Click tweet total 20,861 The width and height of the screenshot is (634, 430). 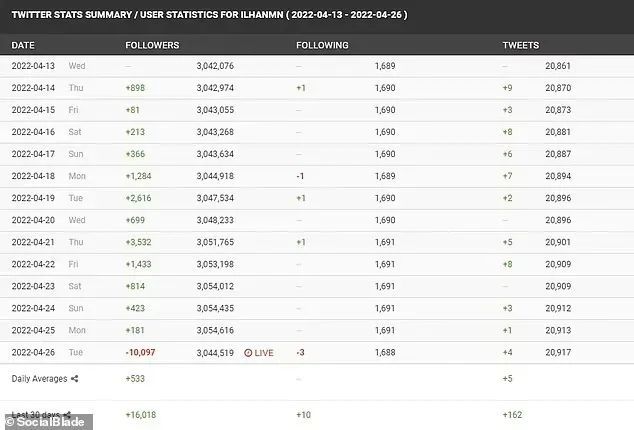click(x=558, y=66)
